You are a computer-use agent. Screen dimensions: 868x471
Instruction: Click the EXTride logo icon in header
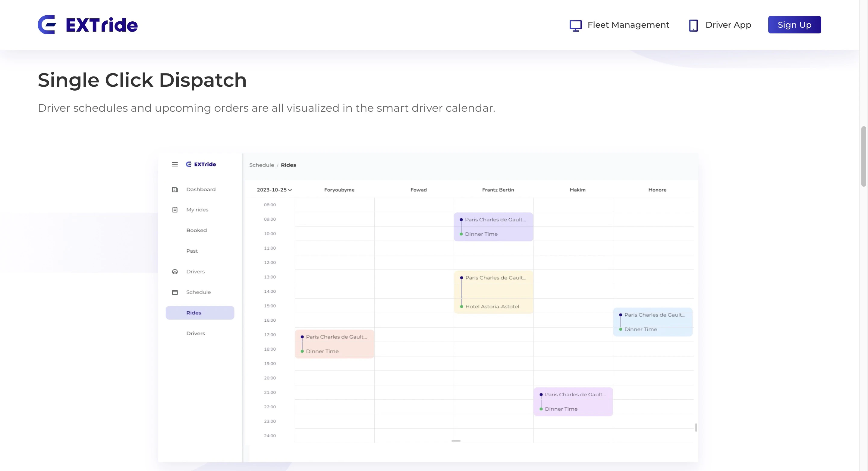point(47,25)
